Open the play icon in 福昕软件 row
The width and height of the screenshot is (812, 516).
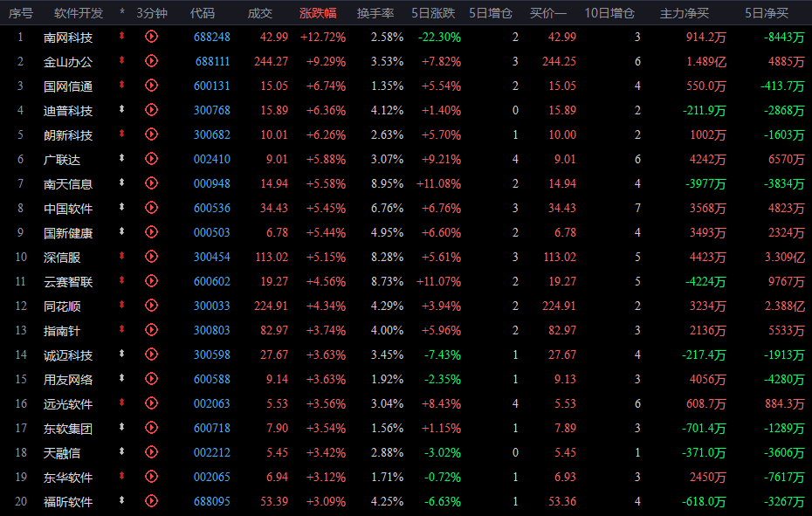point(151,501)
